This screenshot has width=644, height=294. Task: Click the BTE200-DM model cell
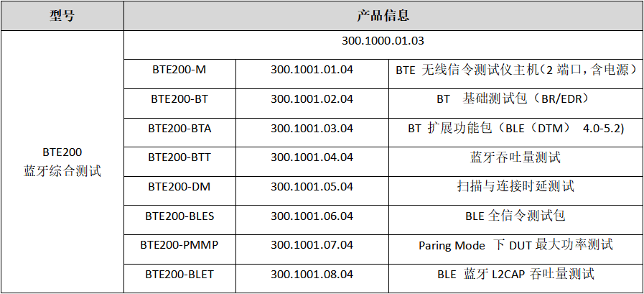(179, 187)
